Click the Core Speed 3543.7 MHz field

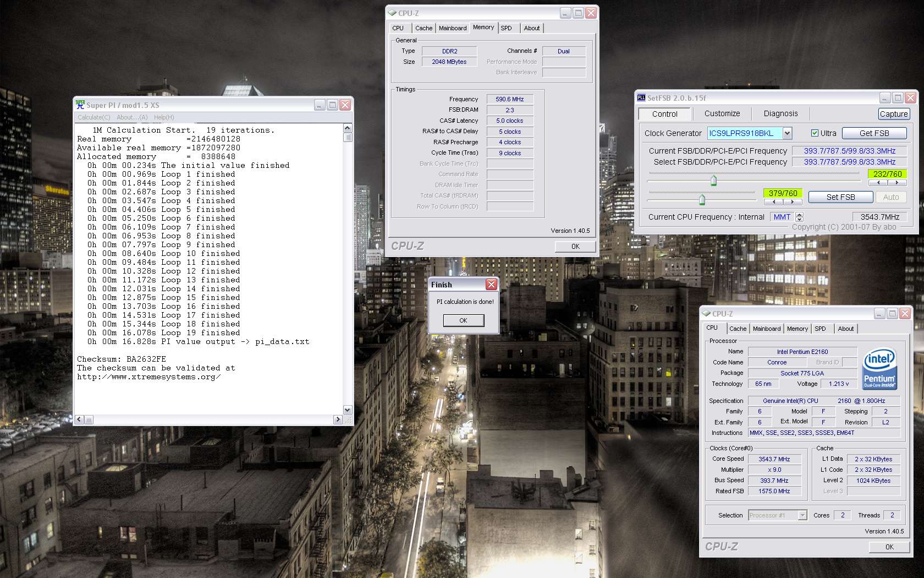click(x=774, y=459)
